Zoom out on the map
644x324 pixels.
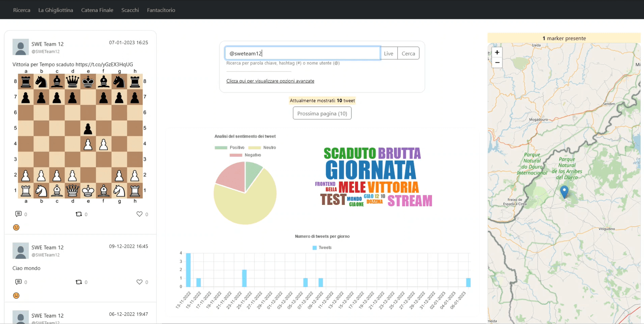click(x=497, y=63)
